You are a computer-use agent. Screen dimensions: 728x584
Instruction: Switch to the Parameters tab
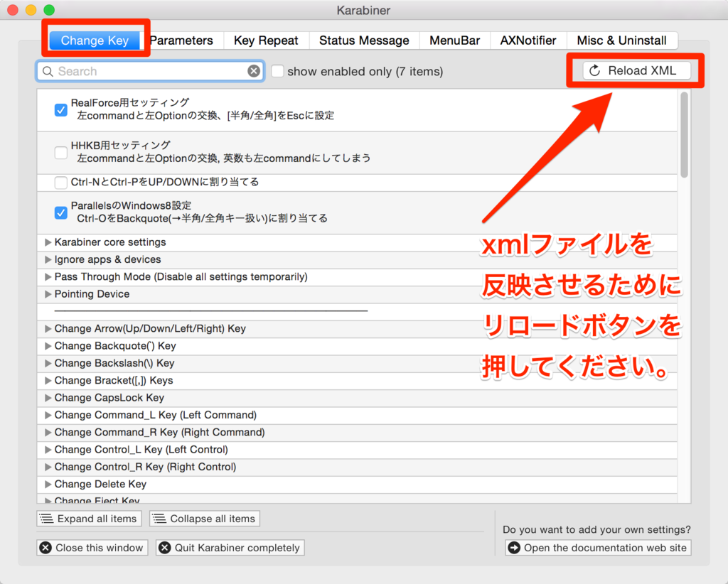click(x=181, y=40)
